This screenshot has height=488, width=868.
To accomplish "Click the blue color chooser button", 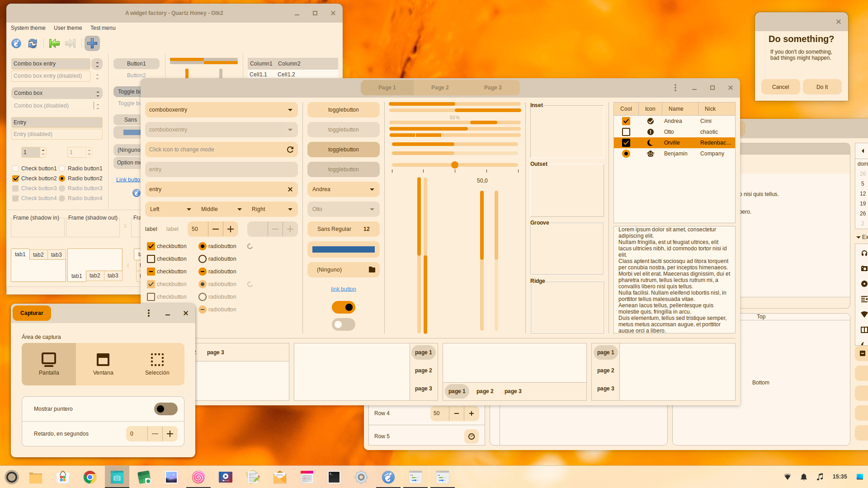I will click(x=344, y=249).
